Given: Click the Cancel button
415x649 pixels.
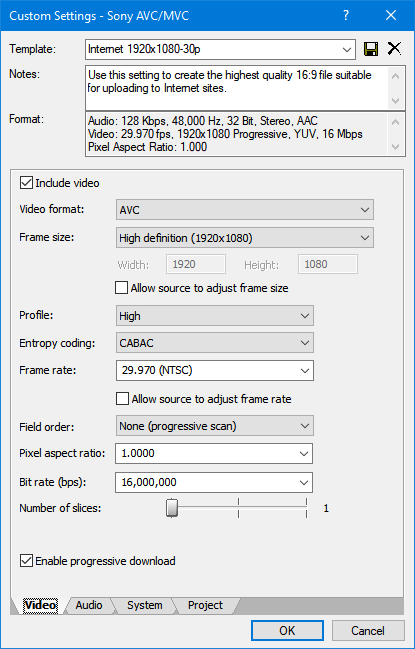Looking at the screenshot, I should (368, 630).
